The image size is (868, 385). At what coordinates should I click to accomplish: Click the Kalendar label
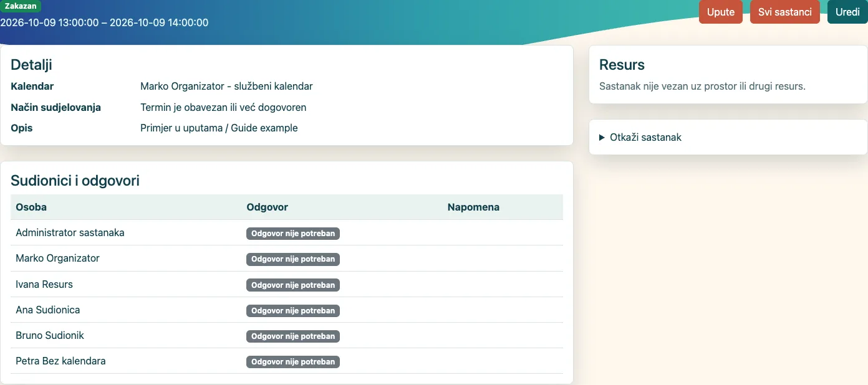pyautogui.click(x=32, y=87)
